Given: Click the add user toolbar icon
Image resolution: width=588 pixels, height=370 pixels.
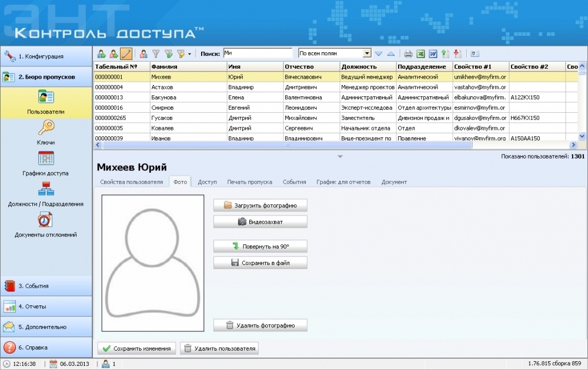Looking at the screenshot, I should tap(101, 53).
